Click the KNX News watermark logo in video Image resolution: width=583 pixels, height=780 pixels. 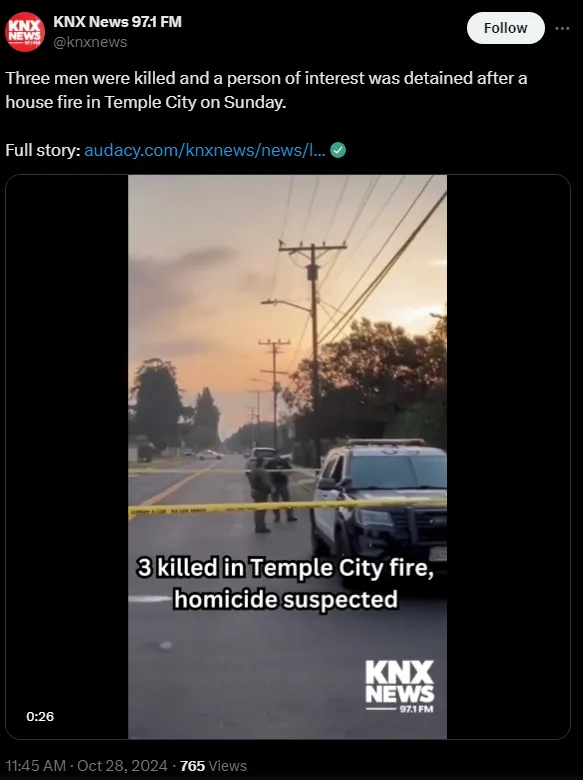tap(400, 686)
